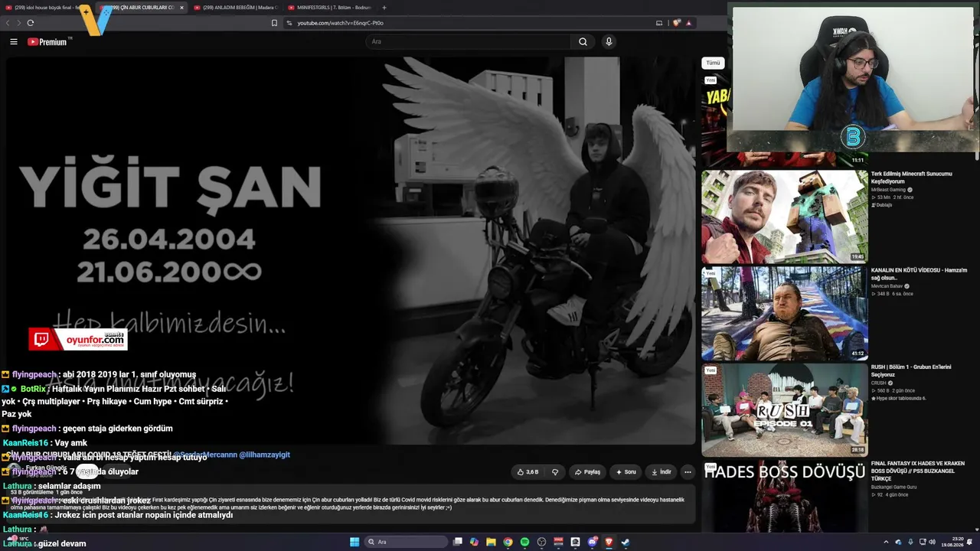The width and height of the screenshot is (980, 551).
Task: Visit the Buzkangel Game Guru channel name
Action: tap(894, 487)
